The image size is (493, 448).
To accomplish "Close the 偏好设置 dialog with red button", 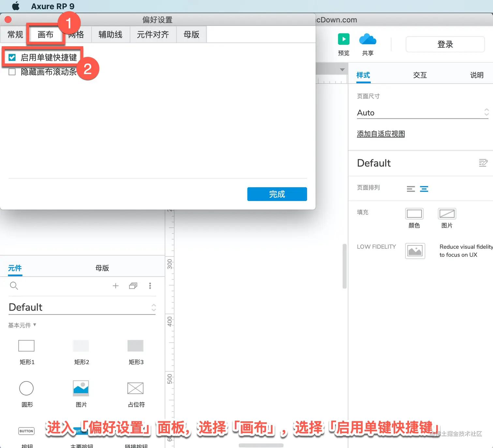I will tap(8, 20).
